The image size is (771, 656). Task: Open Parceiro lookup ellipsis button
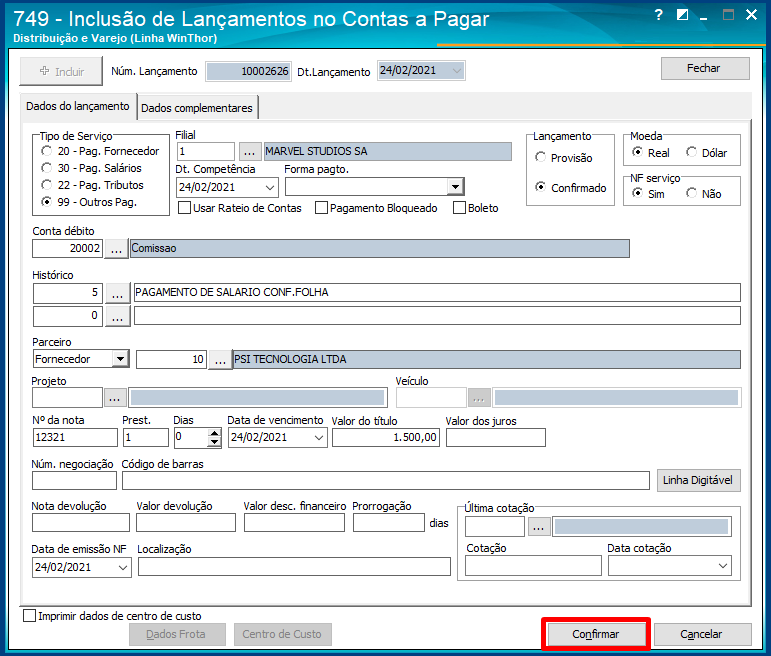click(220, 360)
